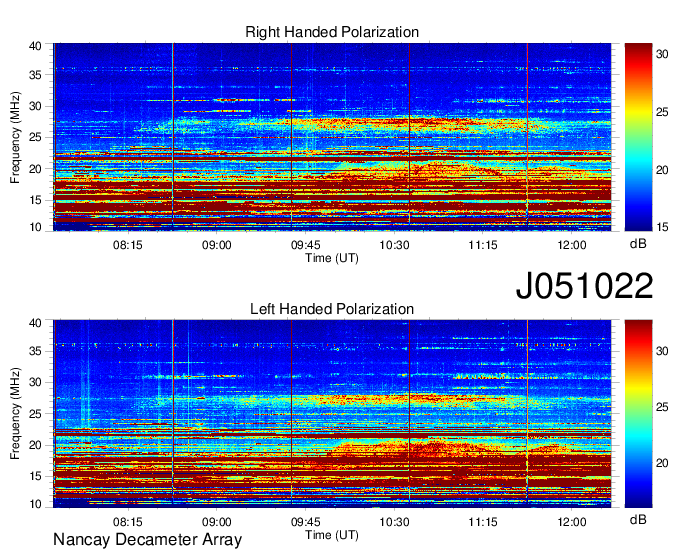The image size is (680, 552).
Task: Click the 10:30 tick under Right Handed plot
Action: point(394,245)
